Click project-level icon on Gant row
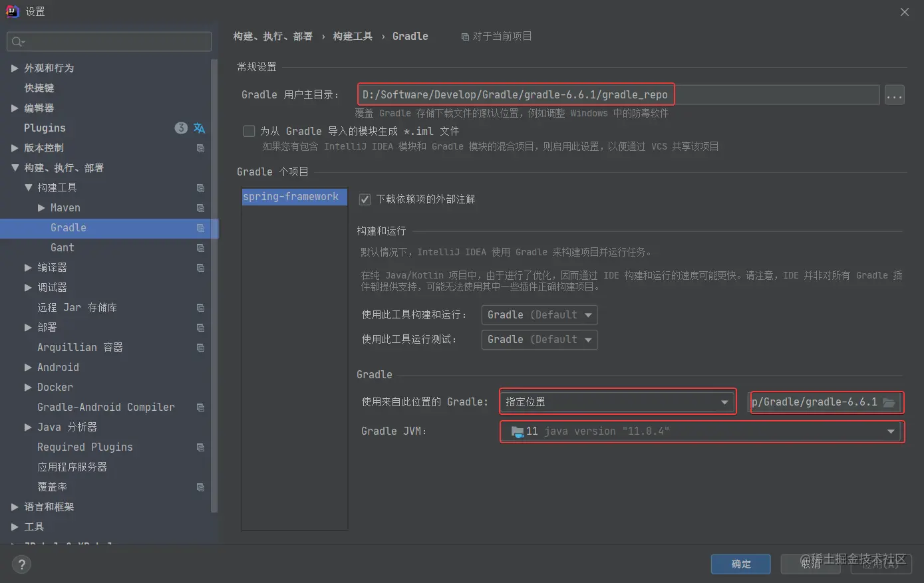Viewport: 924px width, 583px height. [200, 248]
